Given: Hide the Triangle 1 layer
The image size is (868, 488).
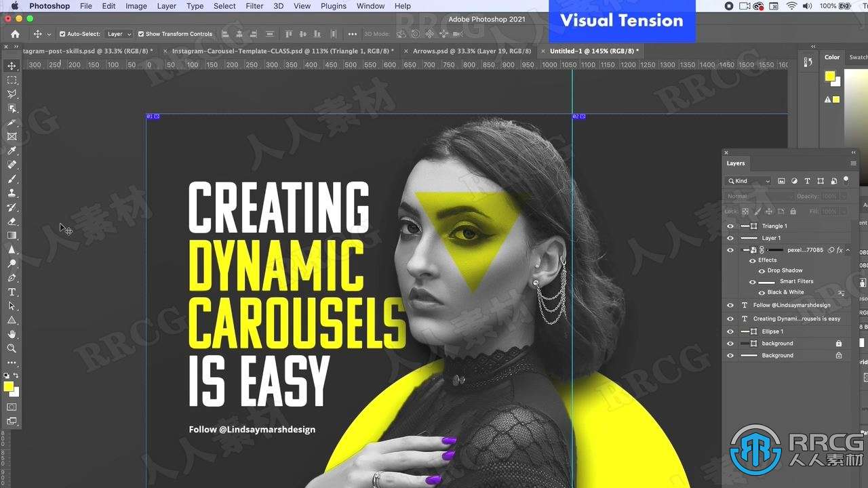Looking at the screenshot, I should click(730, 226).
